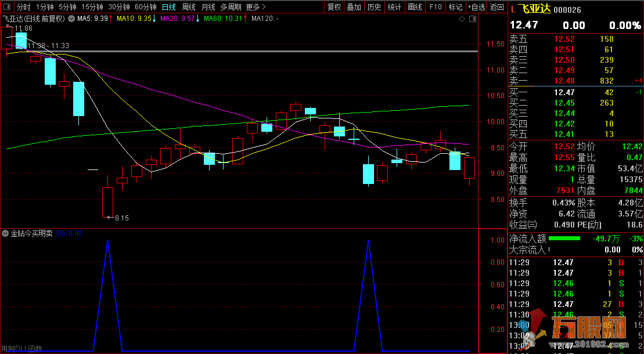Image resolution: width=644 pixels, height=354 pixels.
Task: Click the 今开 value 12.52
Action: (x=564, y=147)
